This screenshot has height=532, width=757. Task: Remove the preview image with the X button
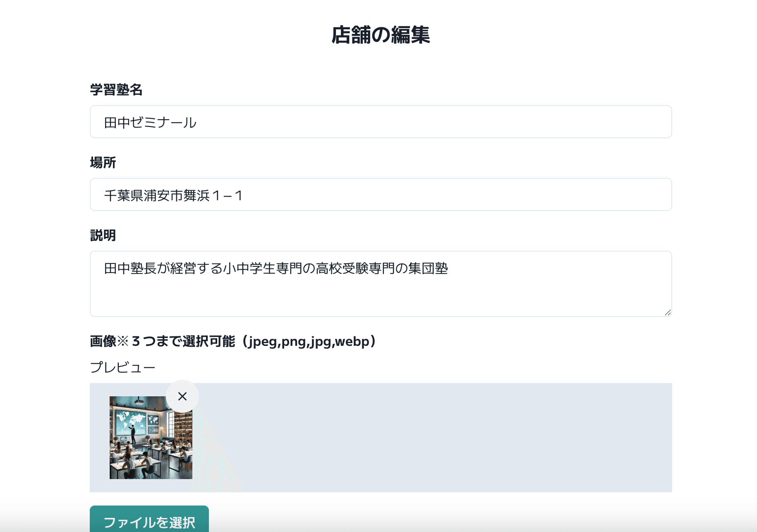[x=182, y=396]
